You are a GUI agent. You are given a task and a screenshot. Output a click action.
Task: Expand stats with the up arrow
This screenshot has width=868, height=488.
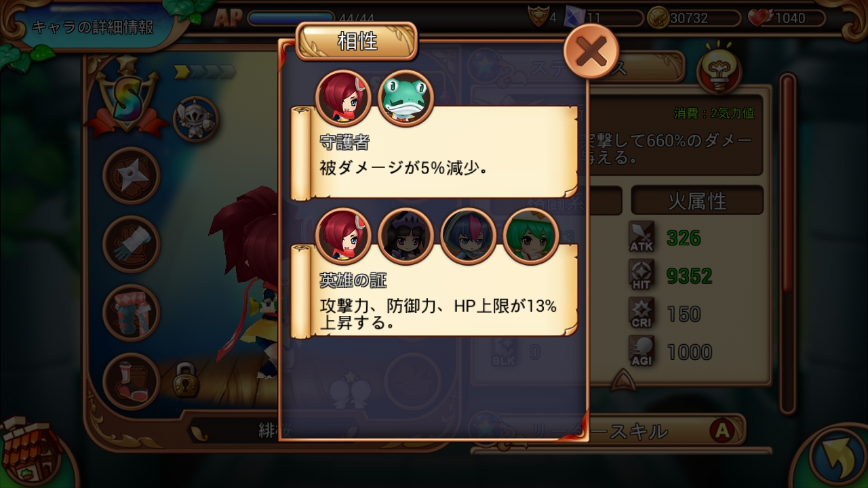tap(622, 381)
